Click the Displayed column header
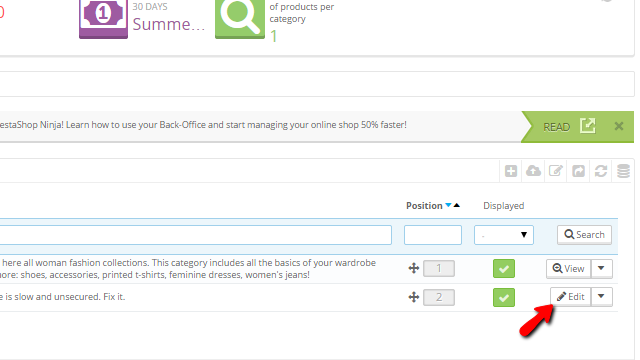 click(503, 206)
